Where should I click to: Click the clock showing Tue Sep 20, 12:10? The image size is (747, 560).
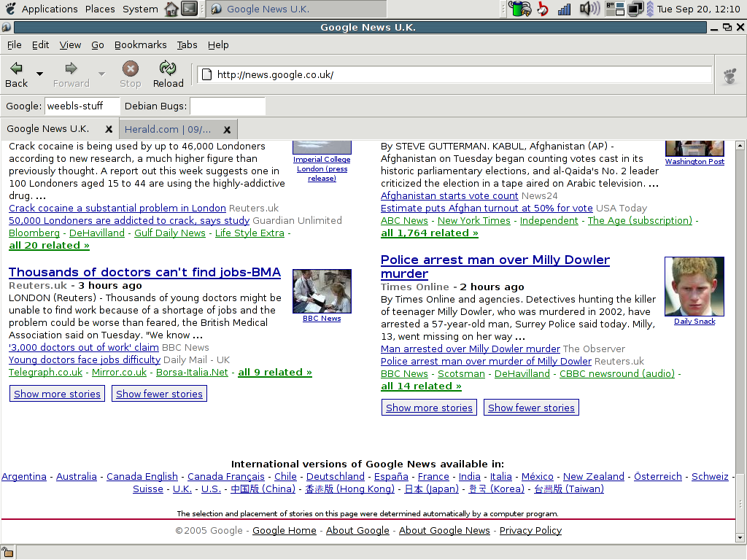point(698,9)
